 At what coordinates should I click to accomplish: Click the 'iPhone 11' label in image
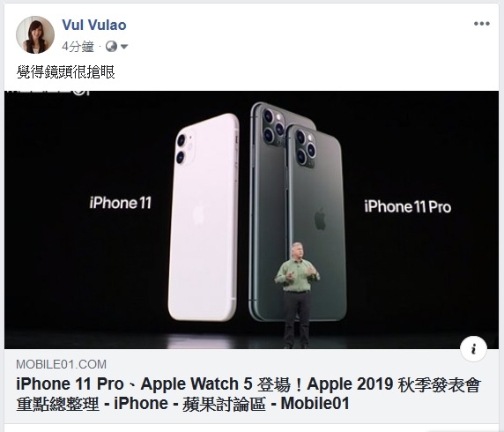[x=120, y=203]
